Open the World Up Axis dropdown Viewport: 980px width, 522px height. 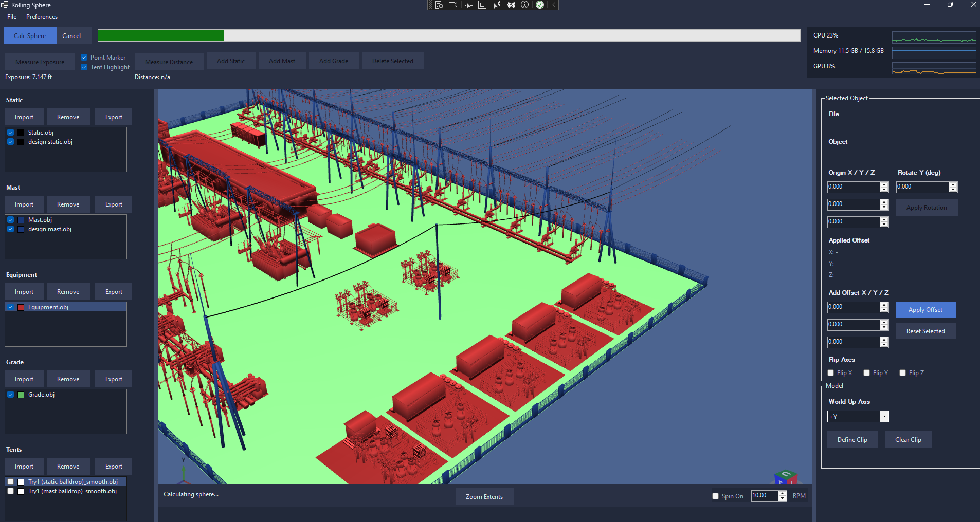coord(858,417)
